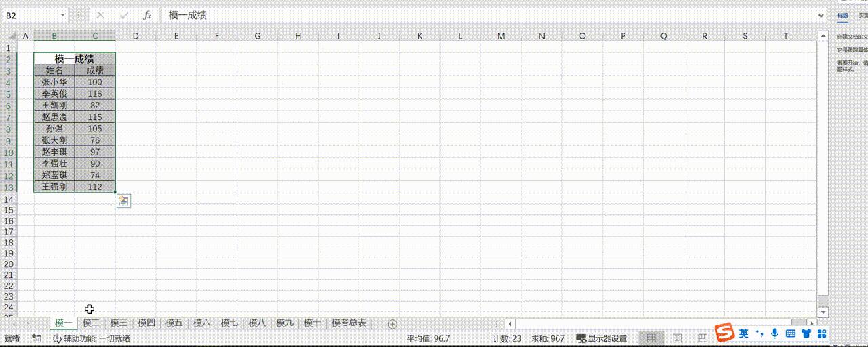Click the formula bar input showing 模一成绩
Viewport: 868px width, 347px height.
click(x=487, y=14)
